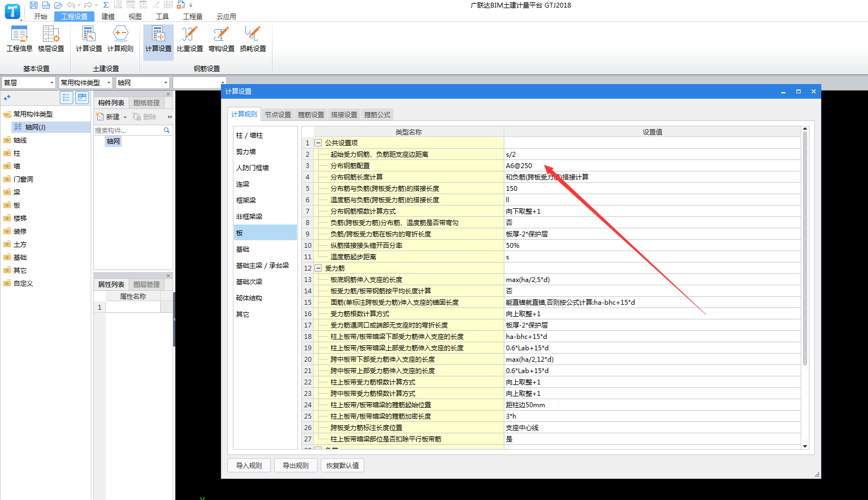Select 砌体结构 in component category list

click(265, 298)
